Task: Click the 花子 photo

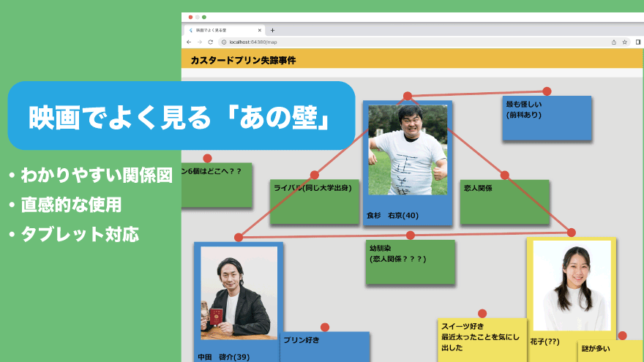Action: (x=572, y=286)
